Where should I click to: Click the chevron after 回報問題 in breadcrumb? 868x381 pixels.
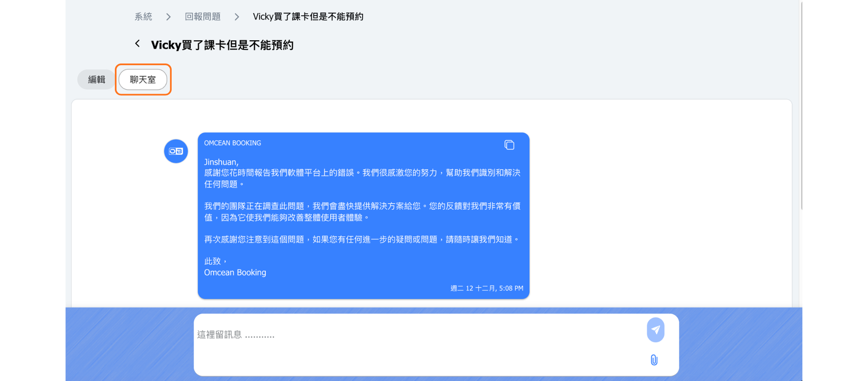(x=237, y=17)
